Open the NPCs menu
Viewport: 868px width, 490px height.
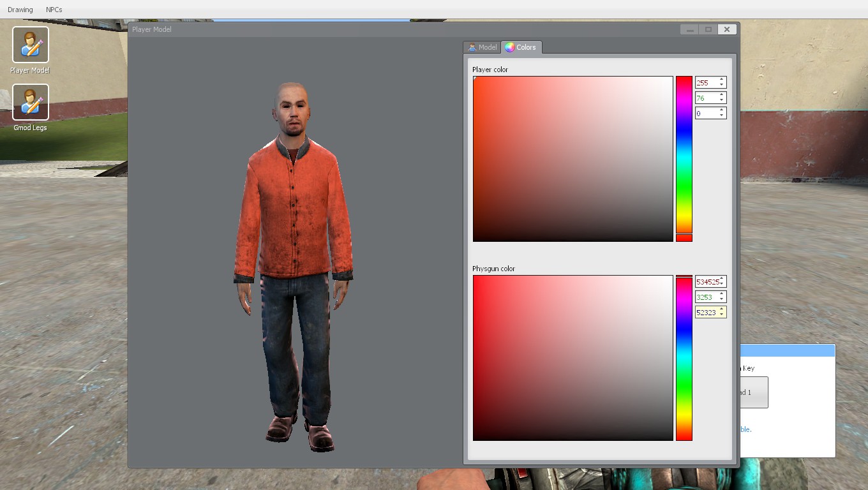54,10
